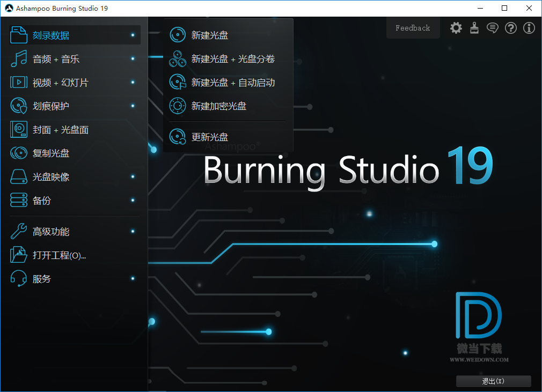Expand 划痕保护 submenu dot indicator
This screenshot has height=392, width=542.
pos(133,106)
